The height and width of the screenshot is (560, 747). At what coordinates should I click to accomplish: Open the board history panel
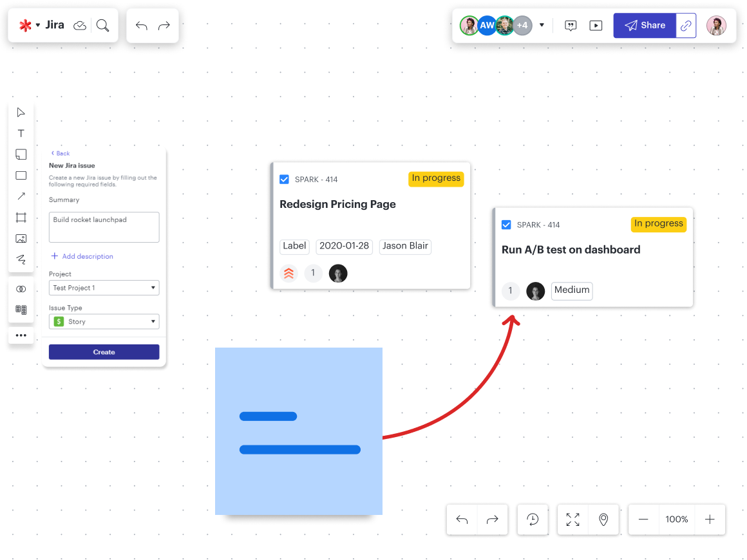[533, 519]
